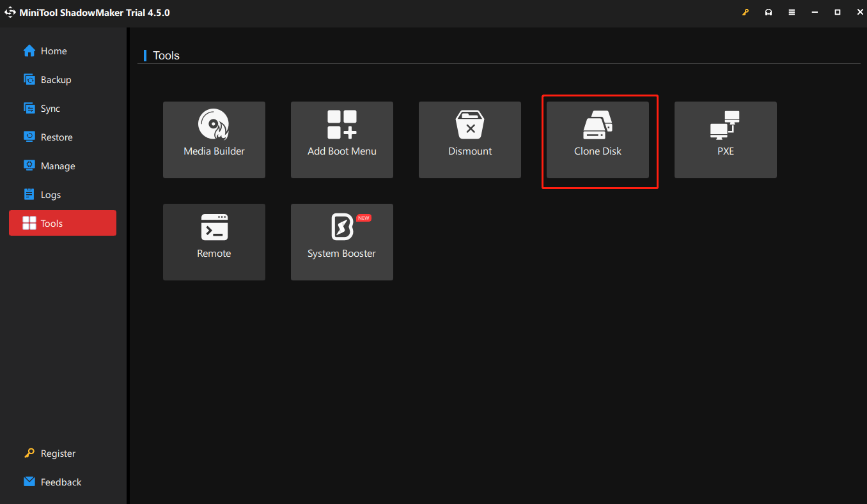
Task: Select the Dismount tool
Action: (x=469, y=140)
